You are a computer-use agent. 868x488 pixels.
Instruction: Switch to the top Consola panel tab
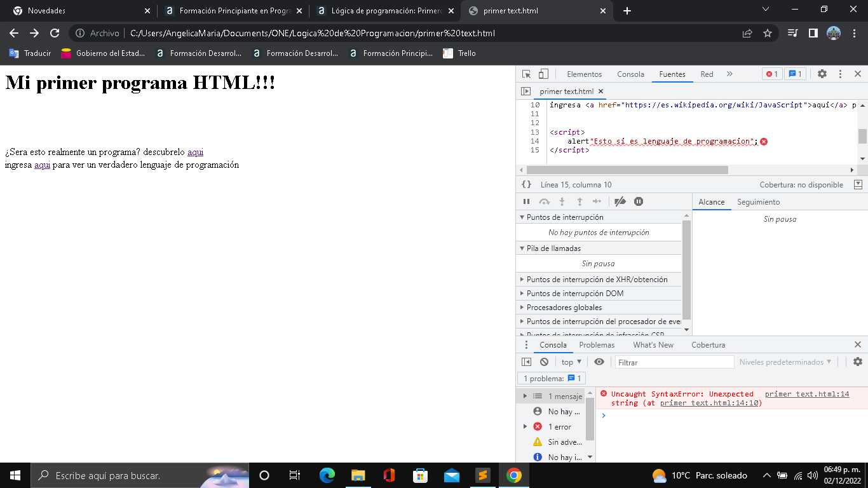click(630, 74)
